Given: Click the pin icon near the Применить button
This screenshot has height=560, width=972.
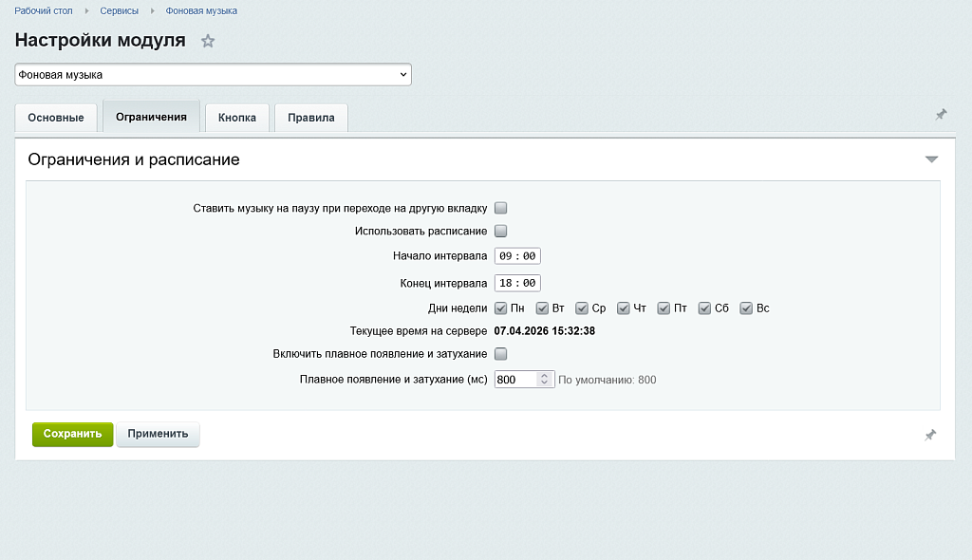Looking at the screenshot, I should [x=930, y=435].
